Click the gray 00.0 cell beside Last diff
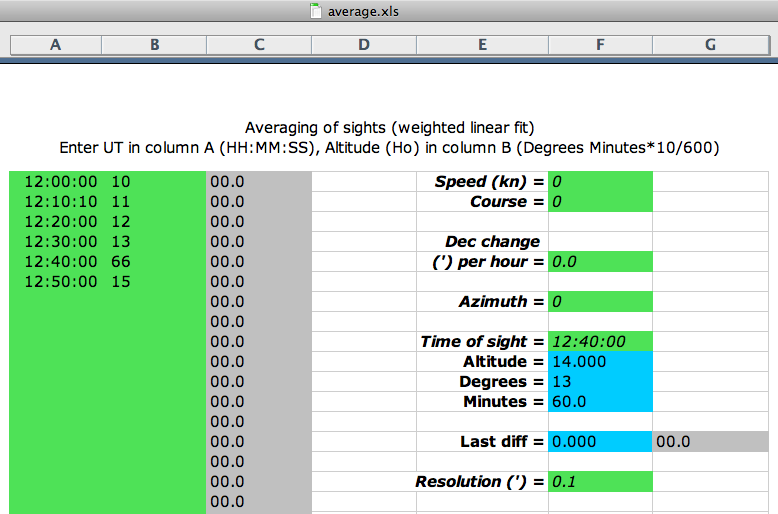Viewport: 778px width, 514px height. point(714,442)
